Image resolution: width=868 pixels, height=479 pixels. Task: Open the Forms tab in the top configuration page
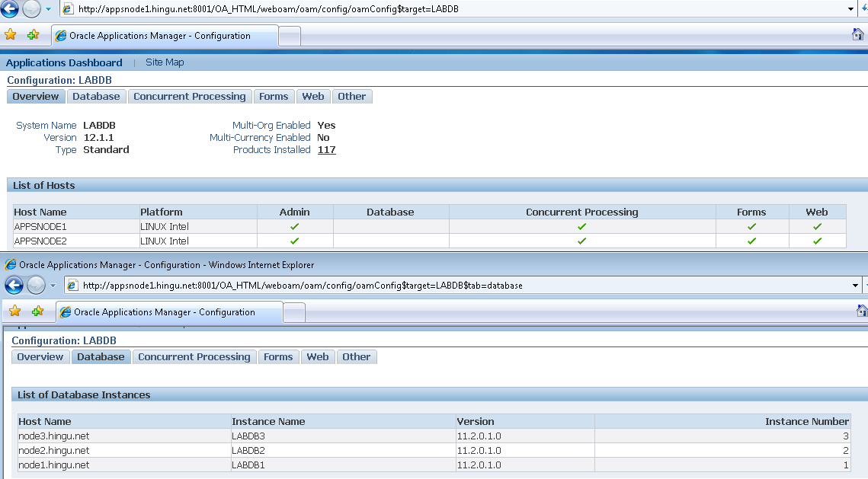pyautogui.click(x=274, y=97)
